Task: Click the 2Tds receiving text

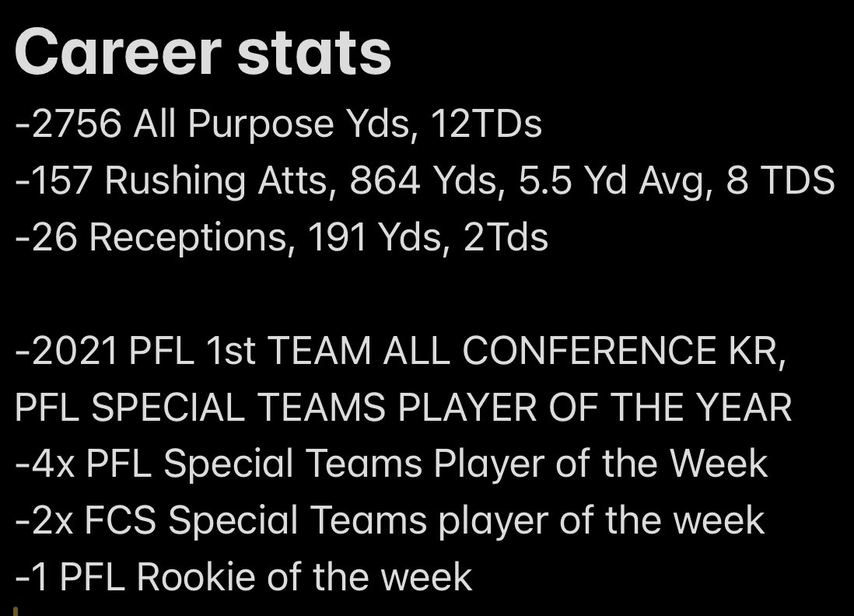Action: (x=506, y=237)
